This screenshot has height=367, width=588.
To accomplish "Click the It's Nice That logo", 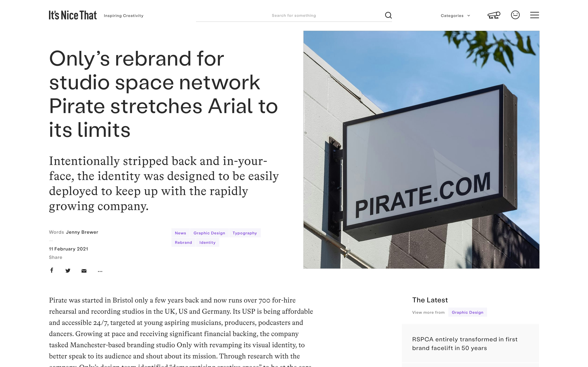I will click(73, 15).
